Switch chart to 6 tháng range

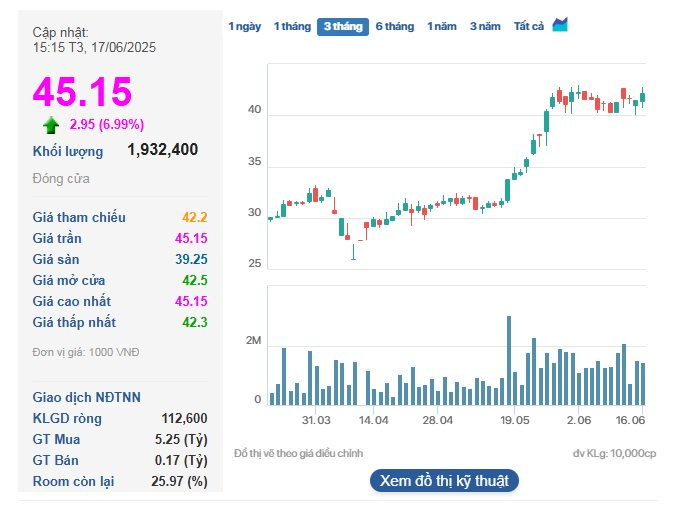click(x=395, y=27)
